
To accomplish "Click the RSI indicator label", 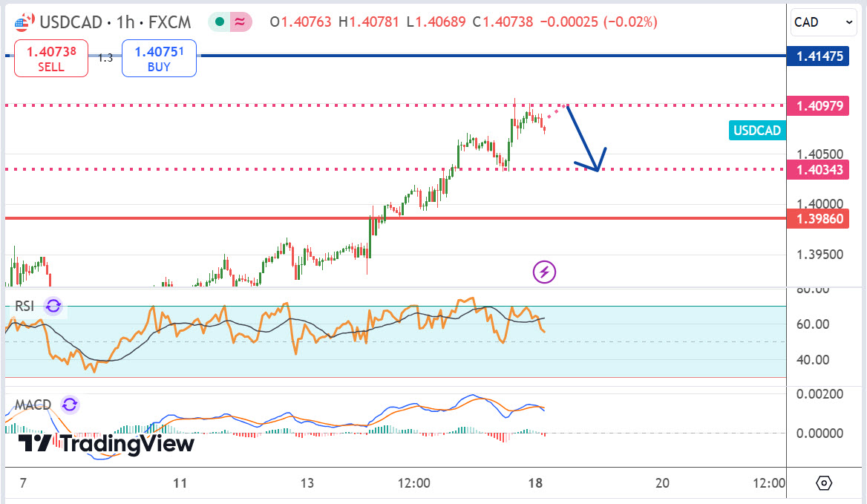I will pos(25,307).
